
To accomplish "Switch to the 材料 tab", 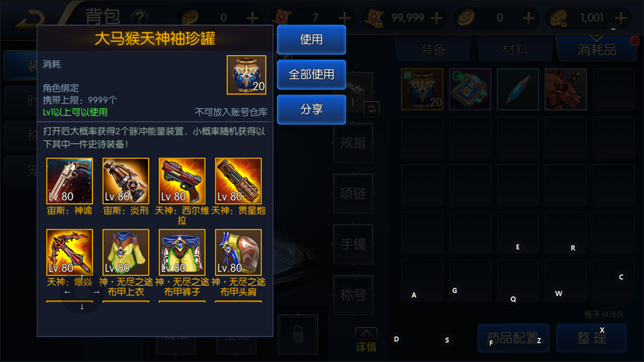I will (515, 50).
